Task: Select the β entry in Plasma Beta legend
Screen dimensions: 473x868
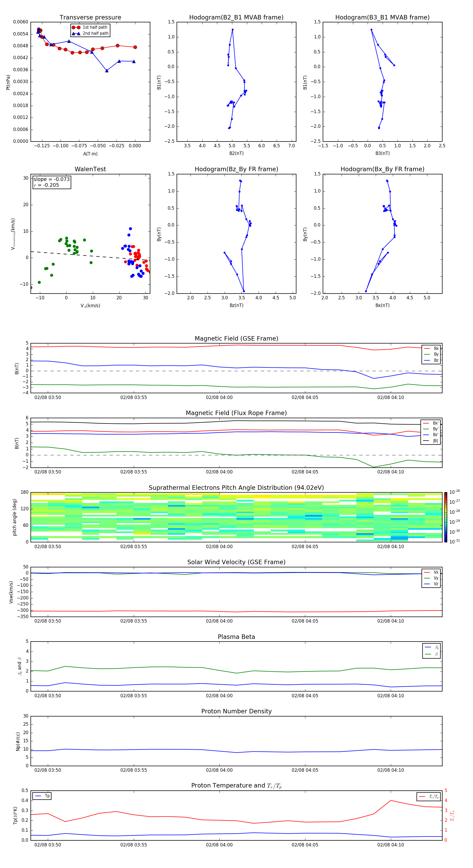Action: click(432, 654)
